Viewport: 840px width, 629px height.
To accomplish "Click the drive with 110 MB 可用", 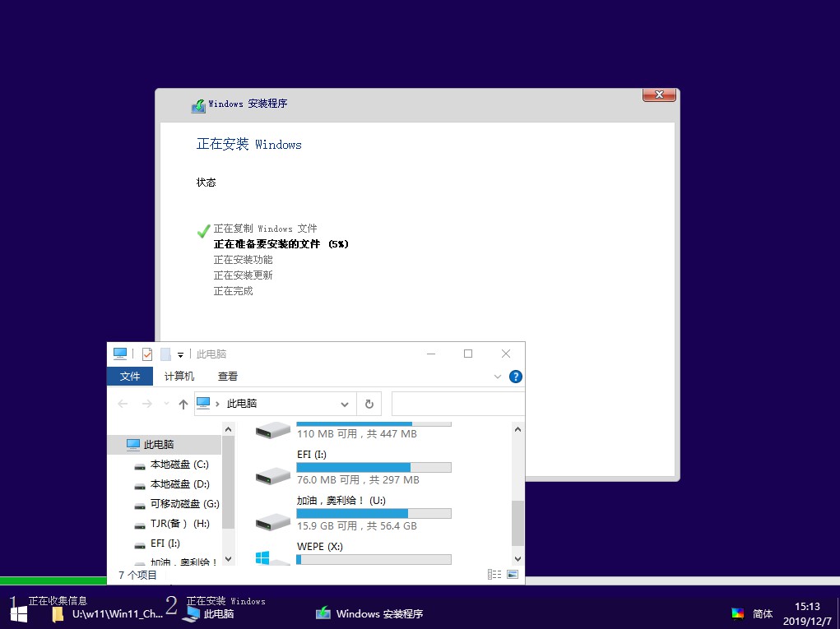I will [x=354, y=432].
